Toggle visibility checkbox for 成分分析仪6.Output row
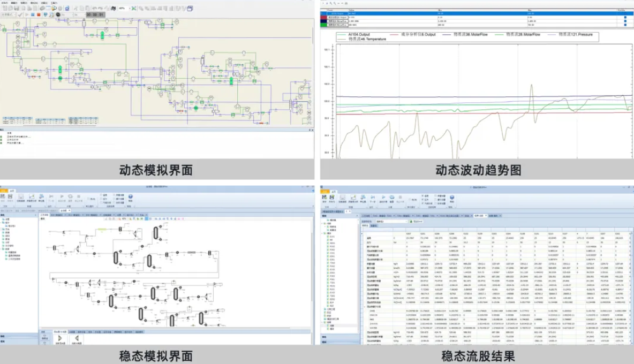 (x=625, y=18)
